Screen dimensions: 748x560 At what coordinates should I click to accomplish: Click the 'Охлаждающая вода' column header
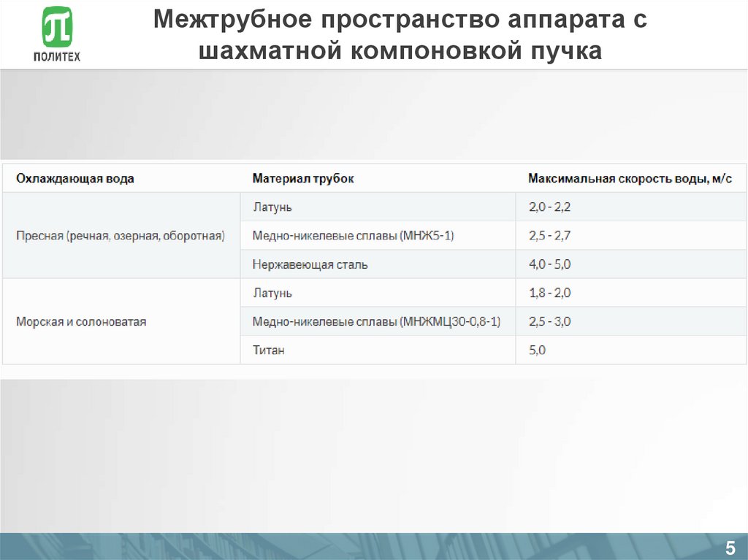pyautogui.click(x=75, y=178)
